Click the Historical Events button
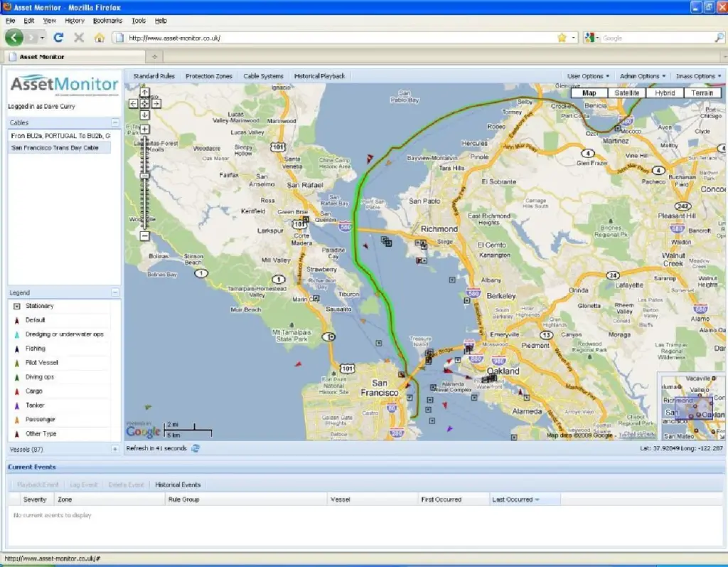 click(x=178, y=484)
